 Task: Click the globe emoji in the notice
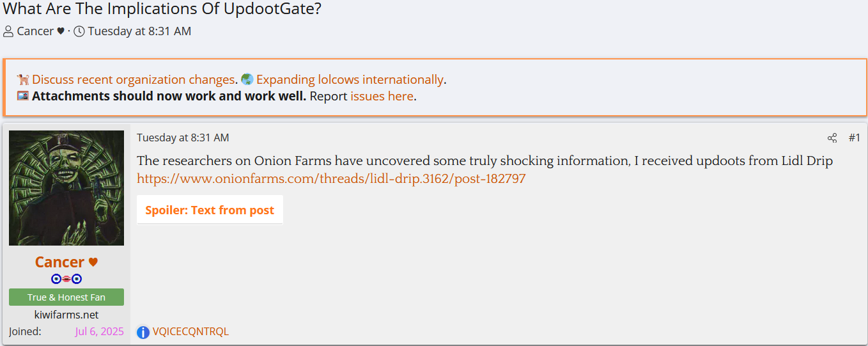point(247,80)
